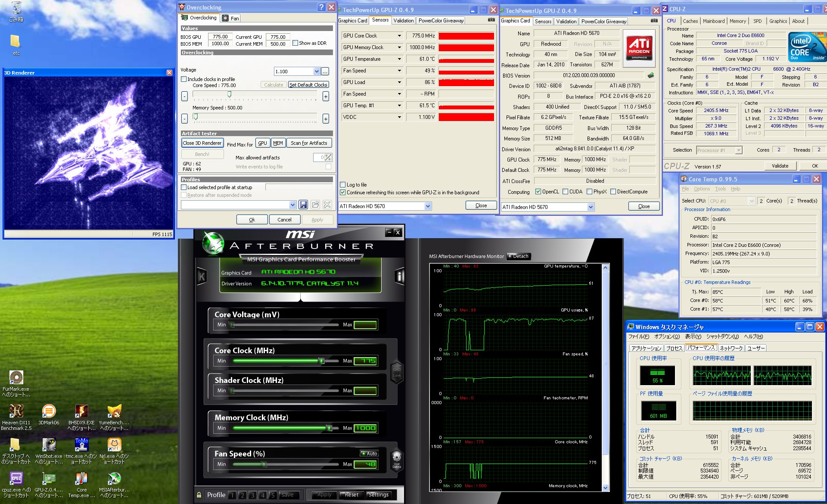The width and height of the screenshot is (827, 504).
Task: Open the 3DMark06 desktop icon
Action: 49,411
